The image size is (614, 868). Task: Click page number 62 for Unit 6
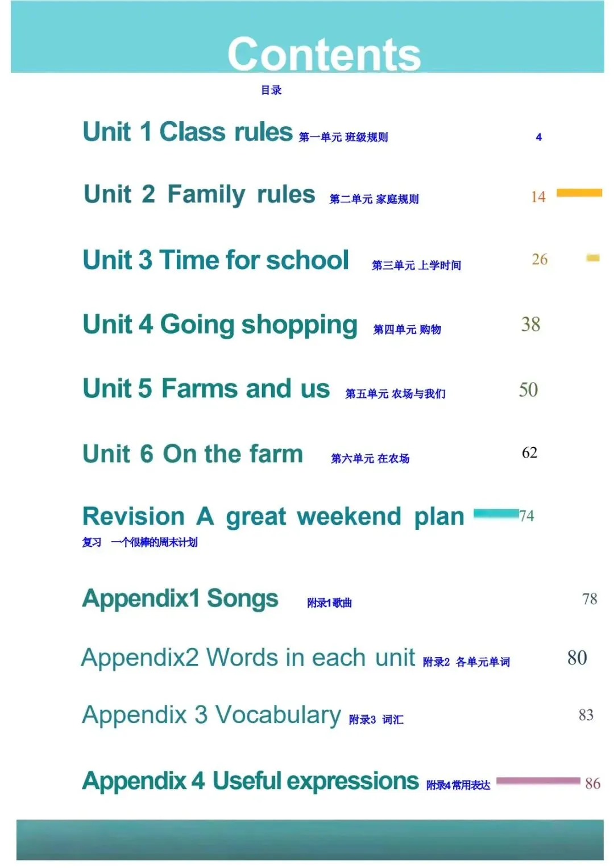(x=529, y=452)
